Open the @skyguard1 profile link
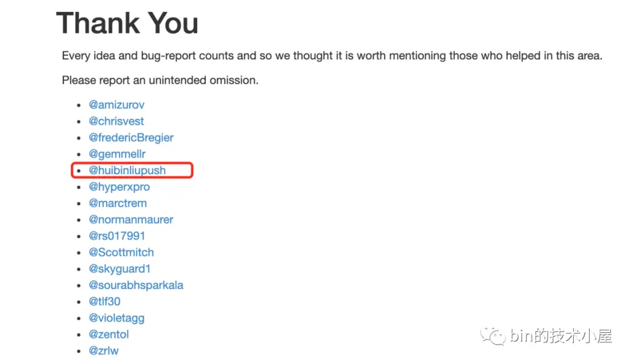 tap(120, 269)
